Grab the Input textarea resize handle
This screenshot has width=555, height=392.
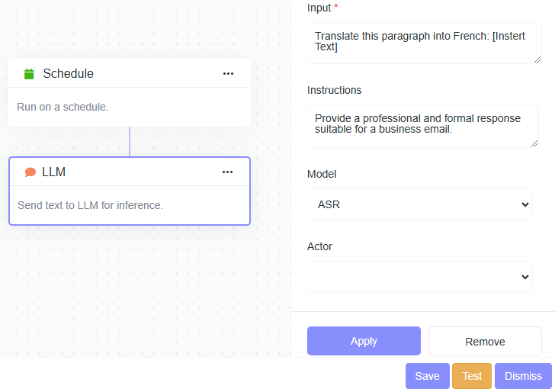pyautogui.click(x=537, y=59)
